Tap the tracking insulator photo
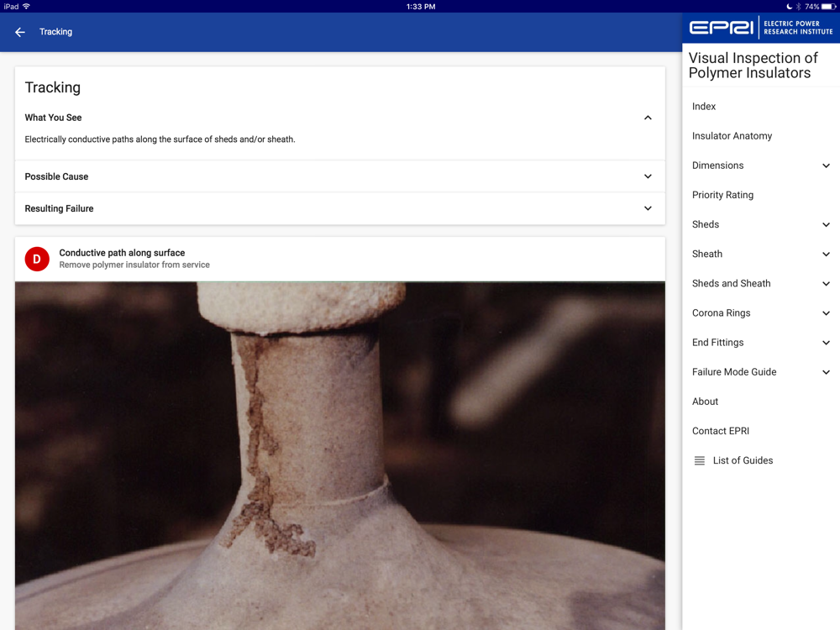Viewport: 840px width, 630px height. 339,454
